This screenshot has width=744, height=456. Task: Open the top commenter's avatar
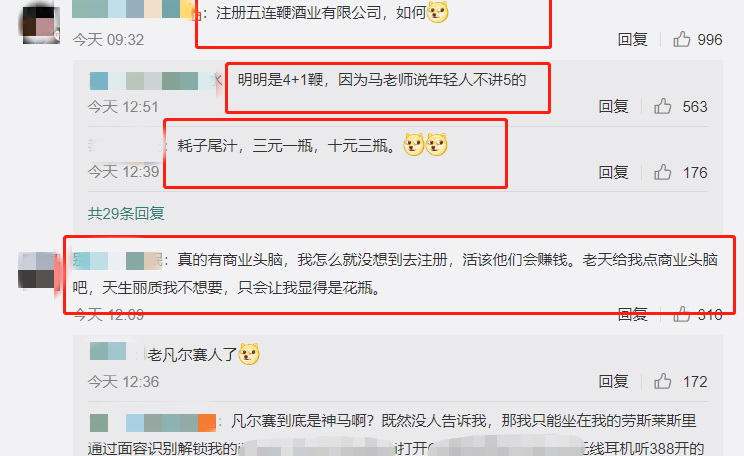[41, 24]
